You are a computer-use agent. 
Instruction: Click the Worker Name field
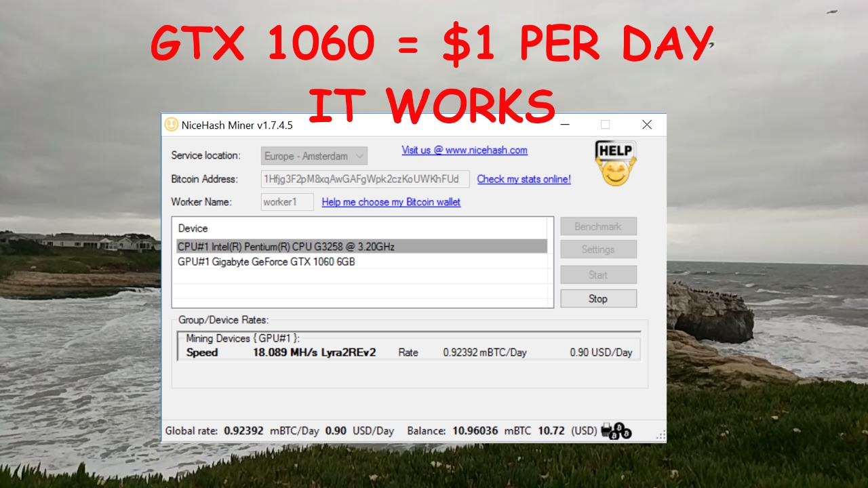pos(287,202)
